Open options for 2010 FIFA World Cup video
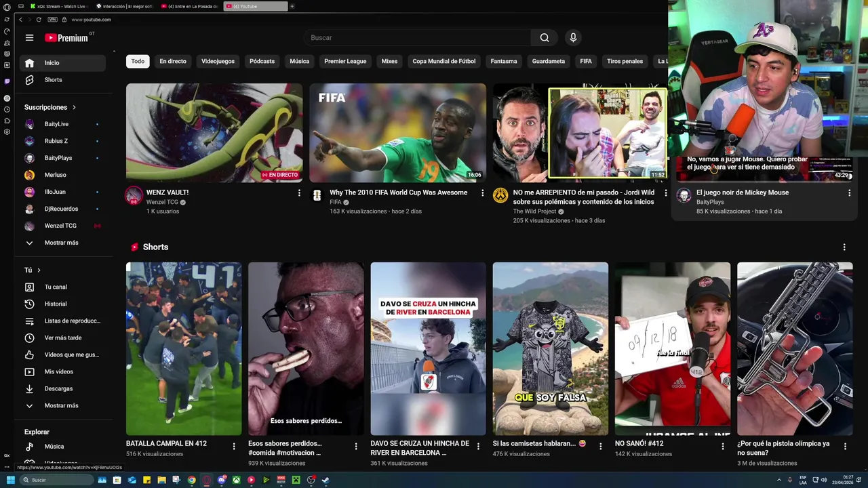 coord(482,193)
